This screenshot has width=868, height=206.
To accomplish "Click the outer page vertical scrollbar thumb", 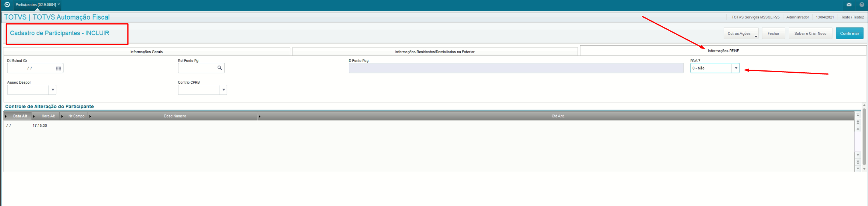I will pyautogui.click(x=864, y=137).
